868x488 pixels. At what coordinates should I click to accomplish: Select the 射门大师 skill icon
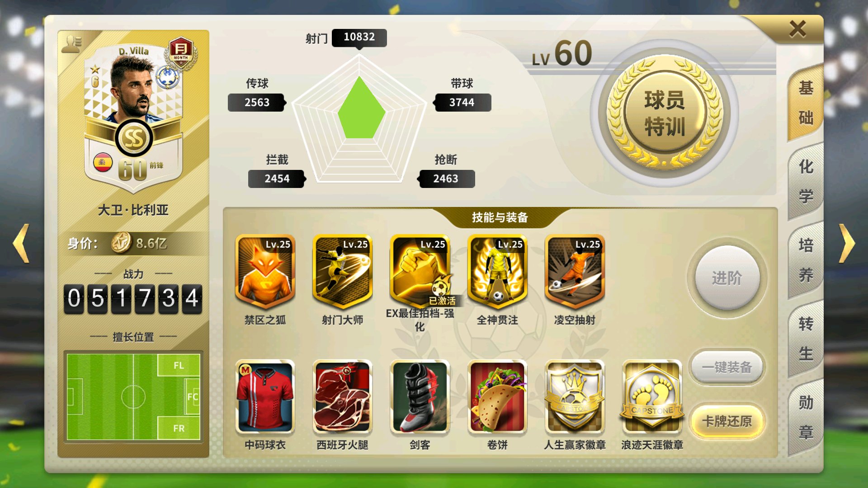tap(342, 272)
